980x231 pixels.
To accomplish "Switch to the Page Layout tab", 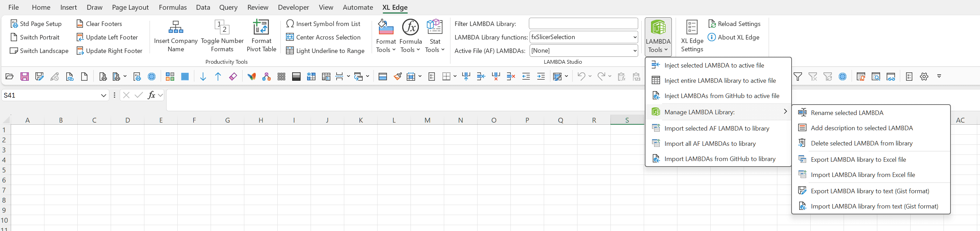I will coord(130,7).
